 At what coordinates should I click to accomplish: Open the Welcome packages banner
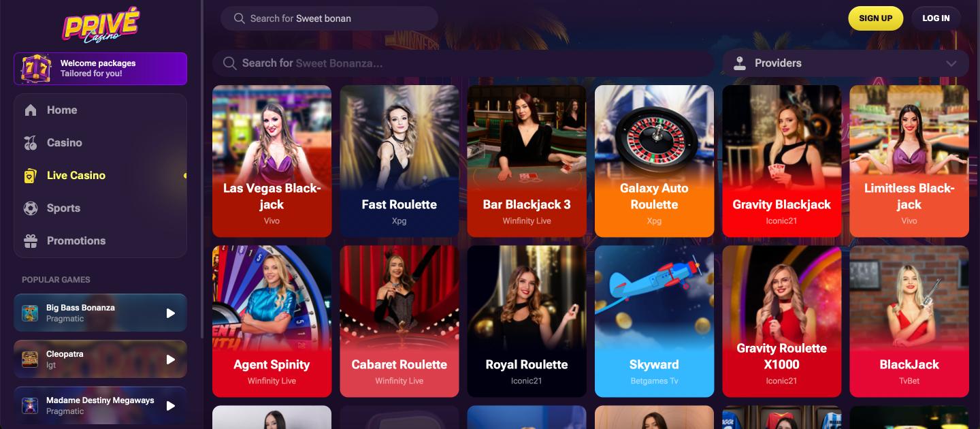tap(100, 68)
